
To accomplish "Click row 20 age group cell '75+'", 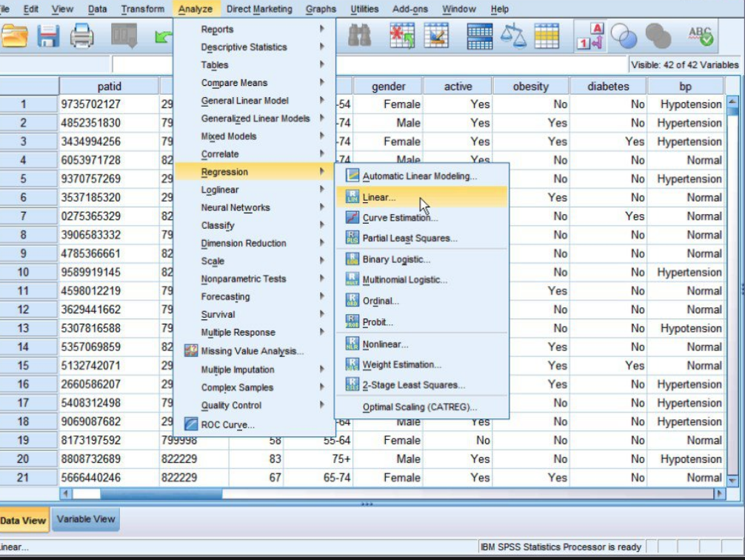I will pos(318,459).
